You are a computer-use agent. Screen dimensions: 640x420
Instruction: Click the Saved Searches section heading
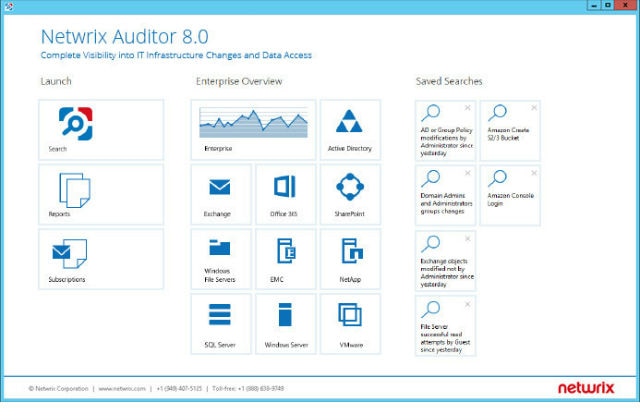coord(449,81)
